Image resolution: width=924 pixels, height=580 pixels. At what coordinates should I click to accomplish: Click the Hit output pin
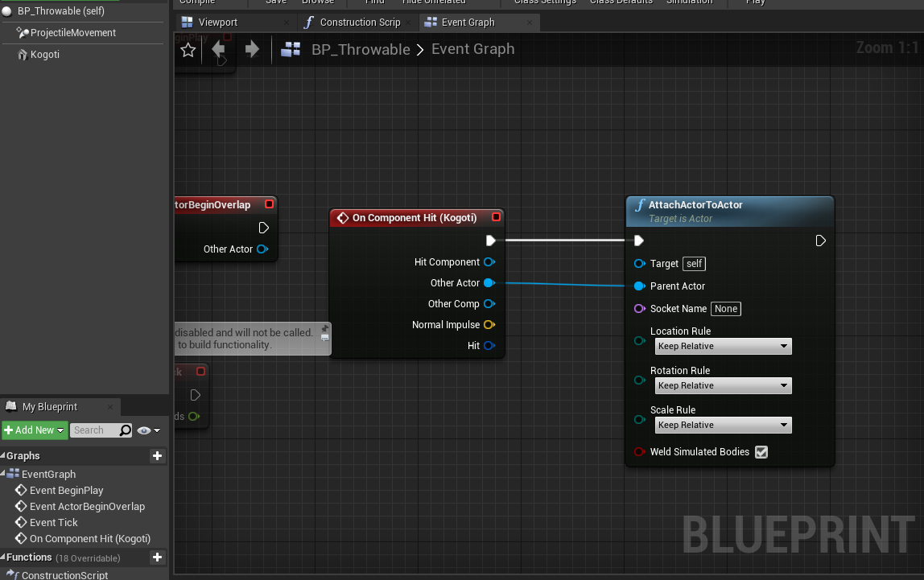pyautogui.click(x=489, y=346)
